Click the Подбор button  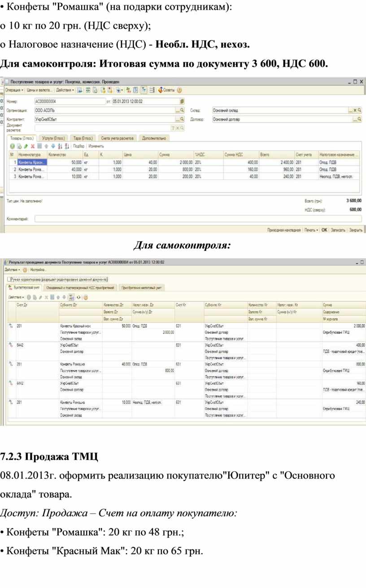coord(78,146)
